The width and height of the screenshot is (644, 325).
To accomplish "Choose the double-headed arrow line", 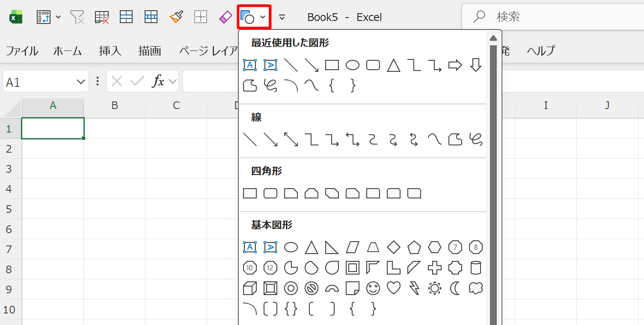I will coord(291,139).
